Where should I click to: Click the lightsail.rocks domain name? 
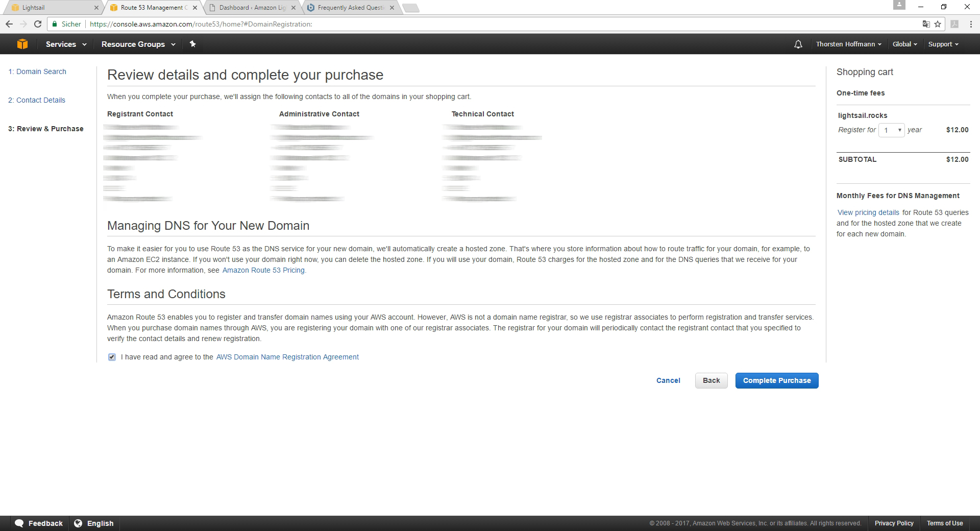point(863,115)
